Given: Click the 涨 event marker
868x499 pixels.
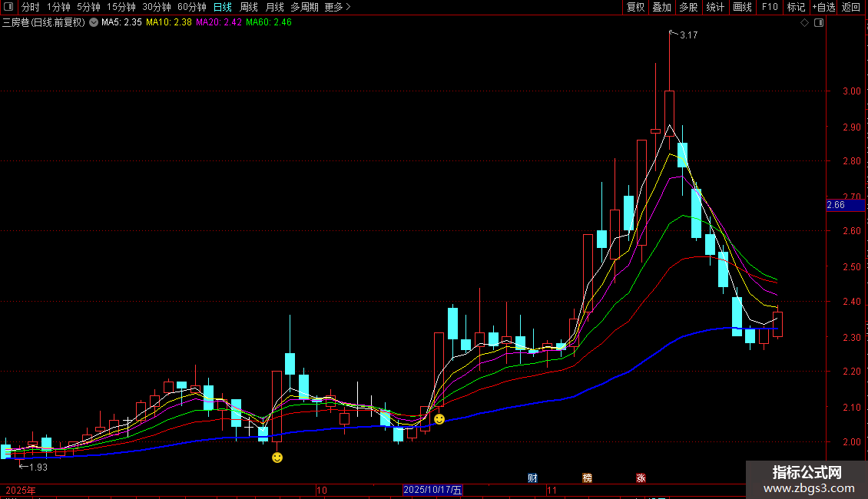Looking at the screenshot, I should point(641,478).
